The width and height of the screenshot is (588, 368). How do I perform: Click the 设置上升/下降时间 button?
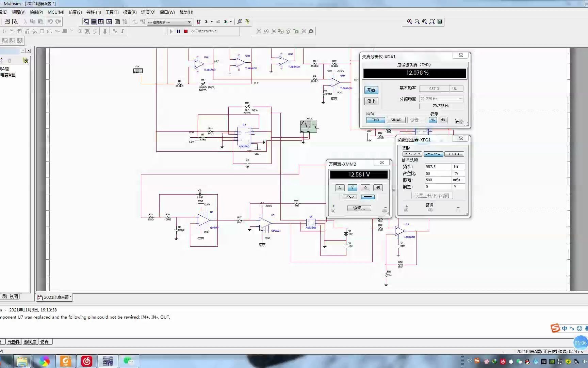(432, 196)
